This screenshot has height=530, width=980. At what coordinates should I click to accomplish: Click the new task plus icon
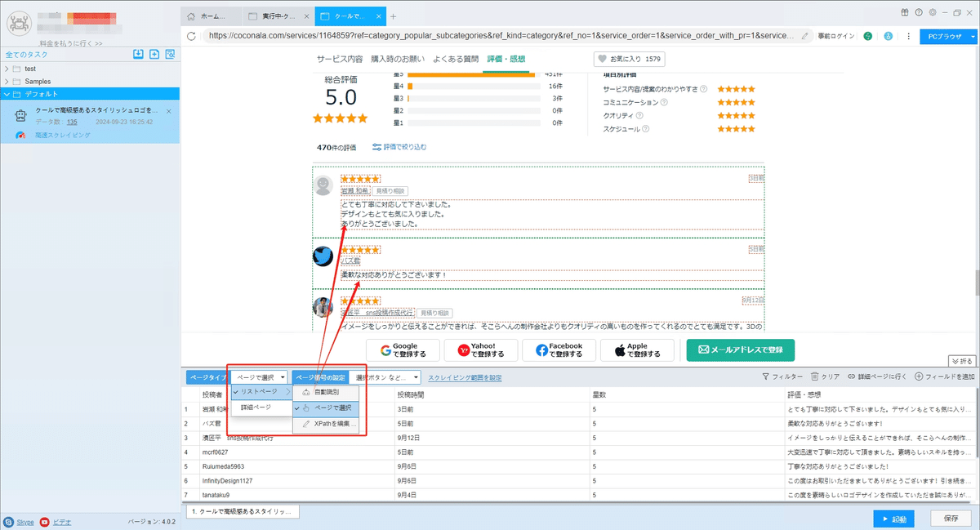point(154,54)
